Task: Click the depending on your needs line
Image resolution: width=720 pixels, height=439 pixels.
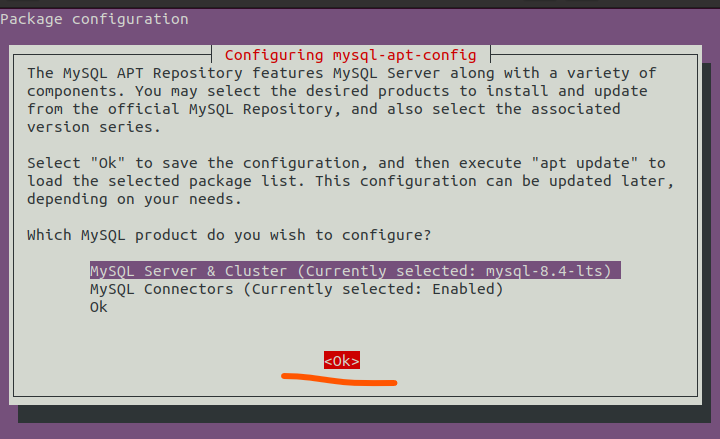Action: tap(134, 199)
